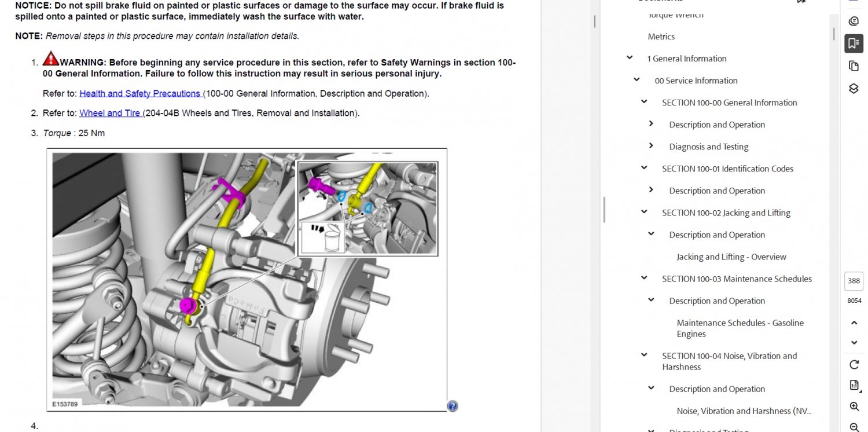Screen dimensions: 868x432
Task: Click the brake hose diagram illustration
Action: [247, 280]
